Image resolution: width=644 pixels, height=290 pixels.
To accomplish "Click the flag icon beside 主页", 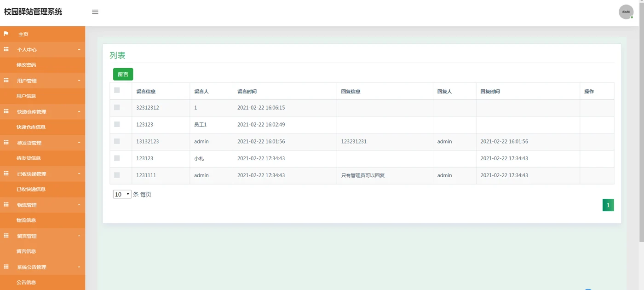I will pyautogui.click(x=6, y=34).
